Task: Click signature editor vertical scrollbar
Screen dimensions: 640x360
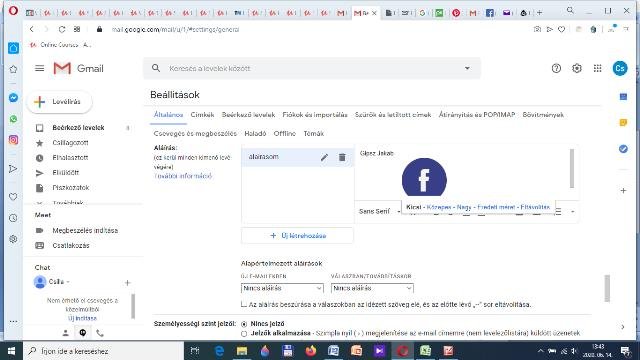Action: pos(572,168)
